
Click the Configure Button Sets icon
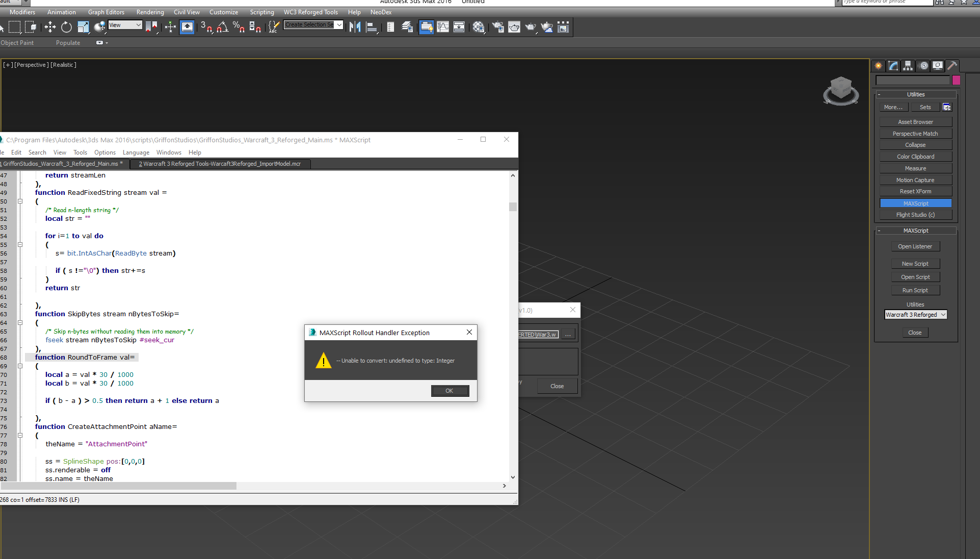[x=946, y=107]
